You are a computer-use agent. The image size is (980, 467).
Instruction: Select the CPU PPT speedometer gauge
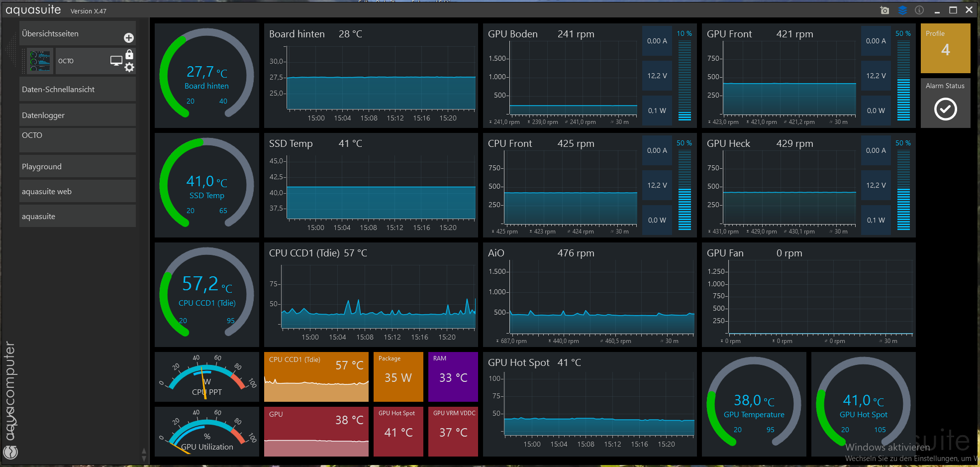[x=207, y=377]
